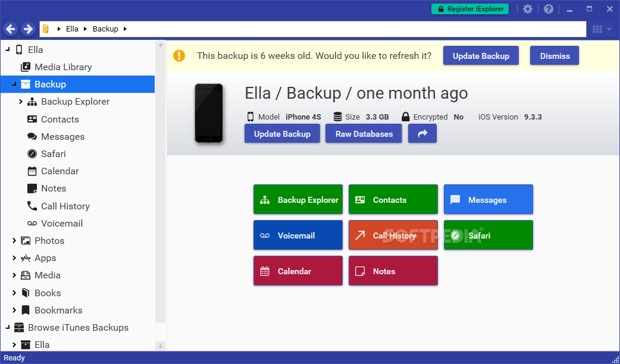The height and width of the screenshot is (364, 620).
Task: Open the green Safari tile
Action: [x=489, y=235]
